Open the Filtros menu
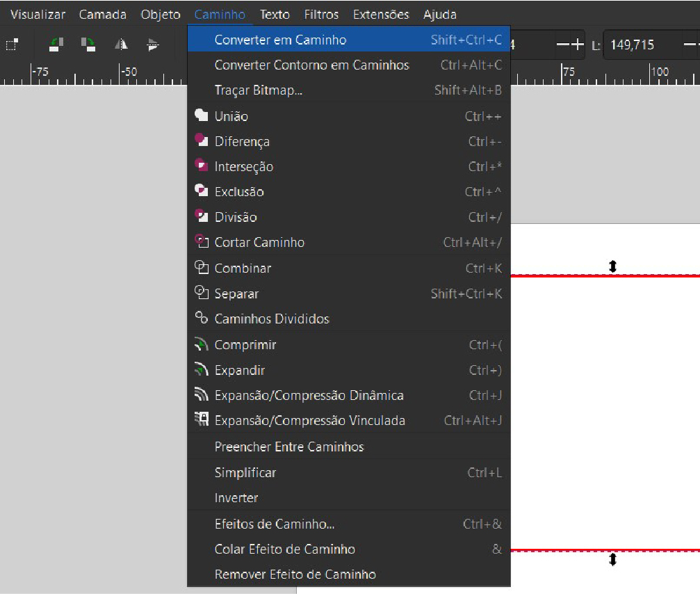Image resolution: width=700 pixels, height=594 pixels. [321, 13]
